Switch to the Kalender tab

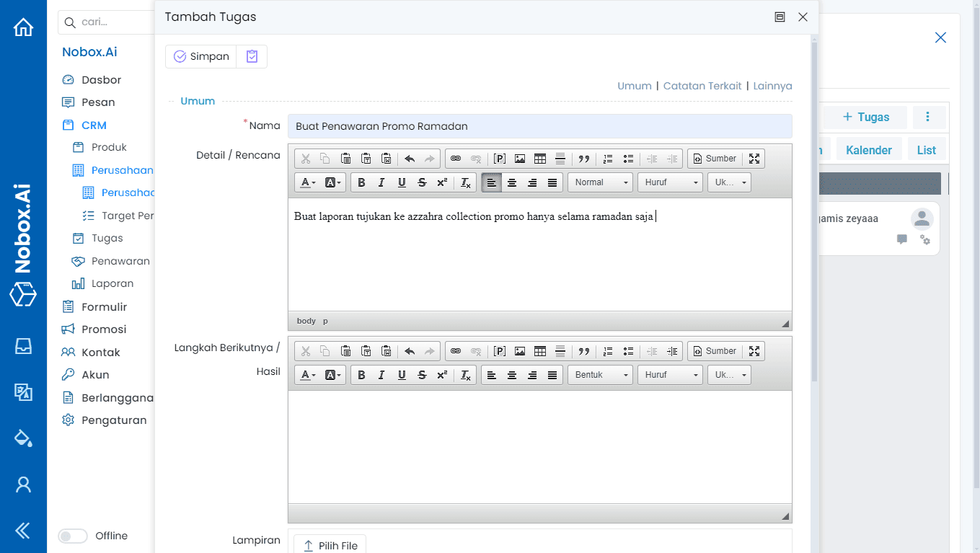868,150
